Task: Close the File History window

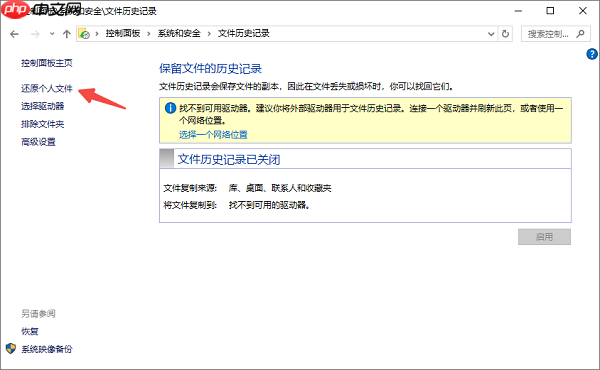Action: pos(583,11)
